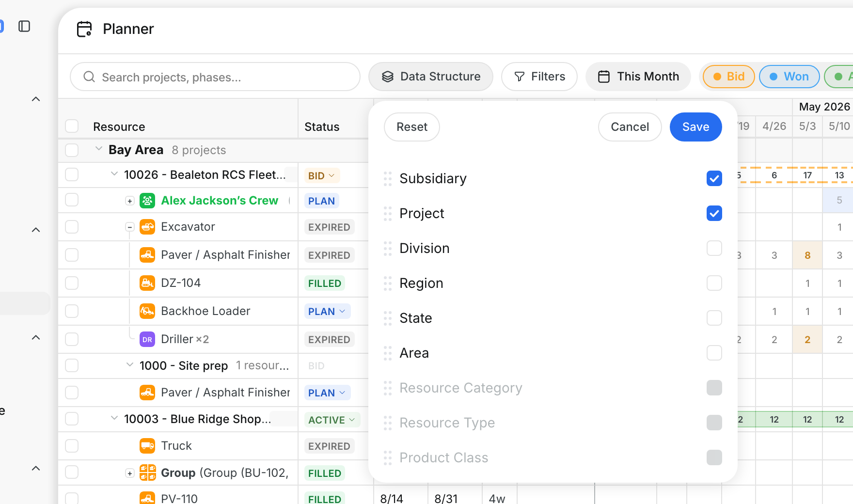853x504 pixels.
Task: Grab the Division drag handle
Action: (x=388, y=249)
